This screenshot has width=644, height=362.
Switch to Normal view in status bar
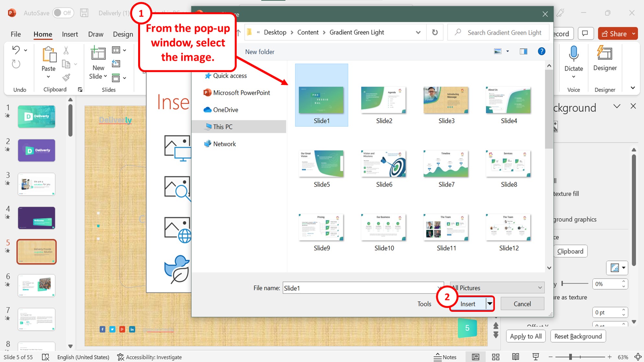tap(475, 357)
